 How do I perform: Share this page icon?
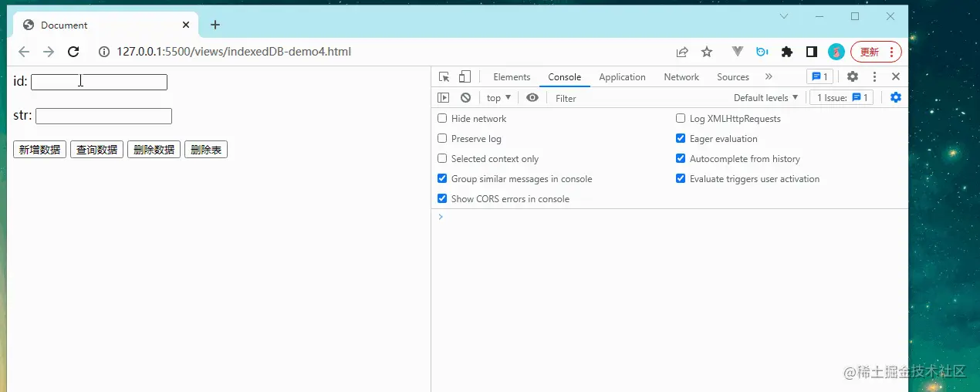pos(682,52)
